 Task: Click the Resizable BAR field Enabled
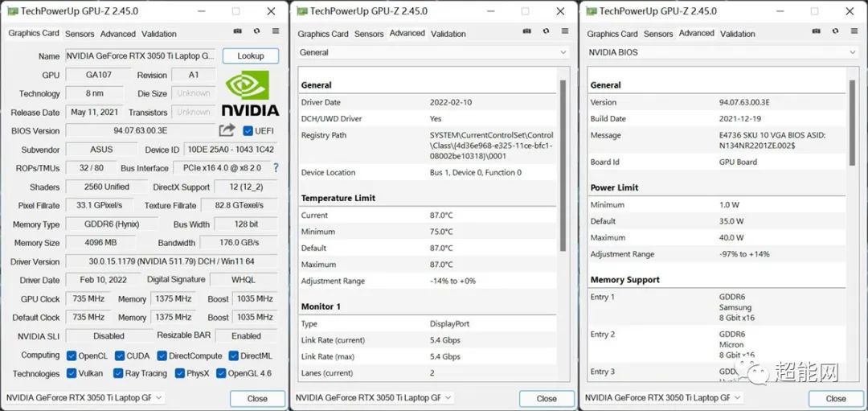(247, 335)
